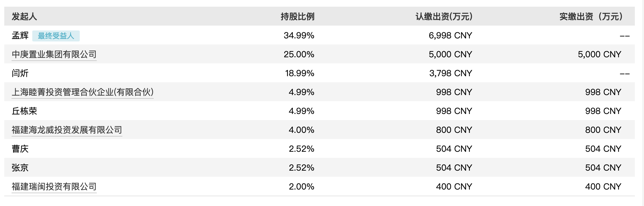Click the 18.99% shareholding value
Viewport: 644px width, 206px height.
(299, 73)
